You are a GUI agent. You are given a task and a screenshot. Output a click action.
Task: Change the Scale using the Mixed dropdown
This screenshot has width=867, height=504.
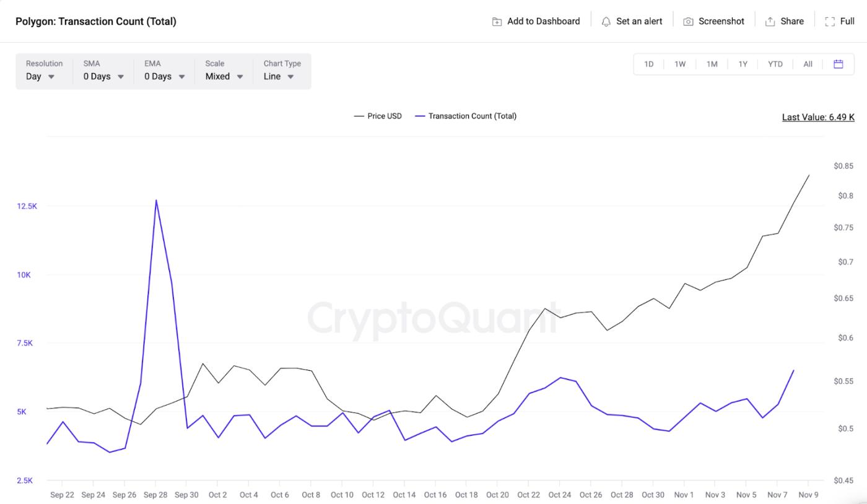(x=222, y=76)
